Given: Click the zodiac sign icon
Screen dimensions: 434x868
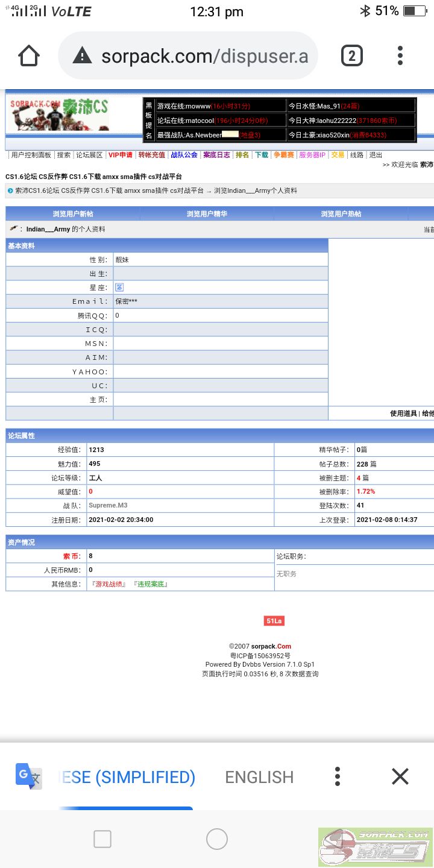Looking at the screenshot, I should (x=119, y=288).
